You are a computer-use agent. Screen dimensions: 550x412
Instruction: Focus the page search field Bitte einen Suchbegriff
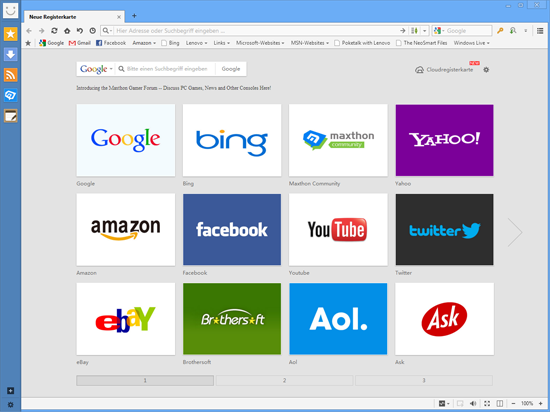(x=167, y=69)
